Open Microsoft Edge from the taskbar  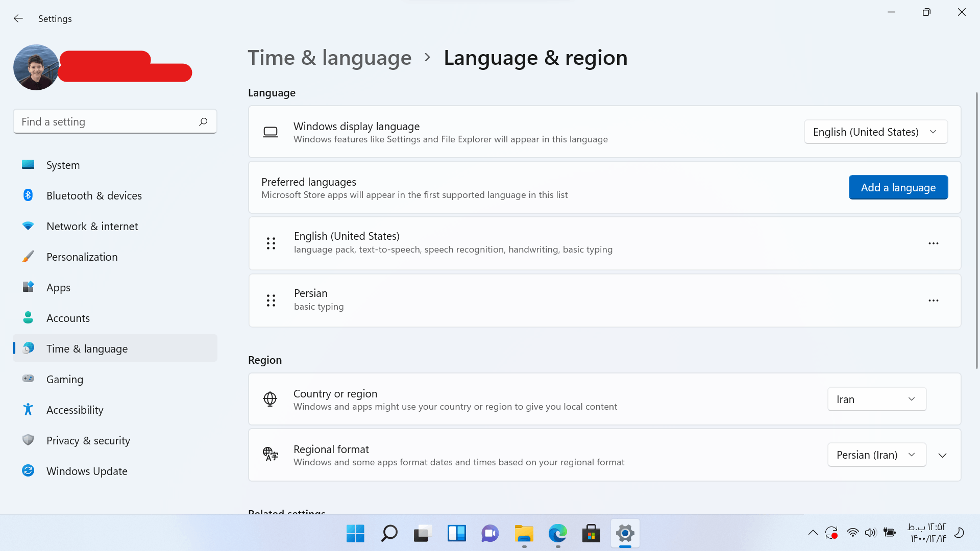(558, 533)
